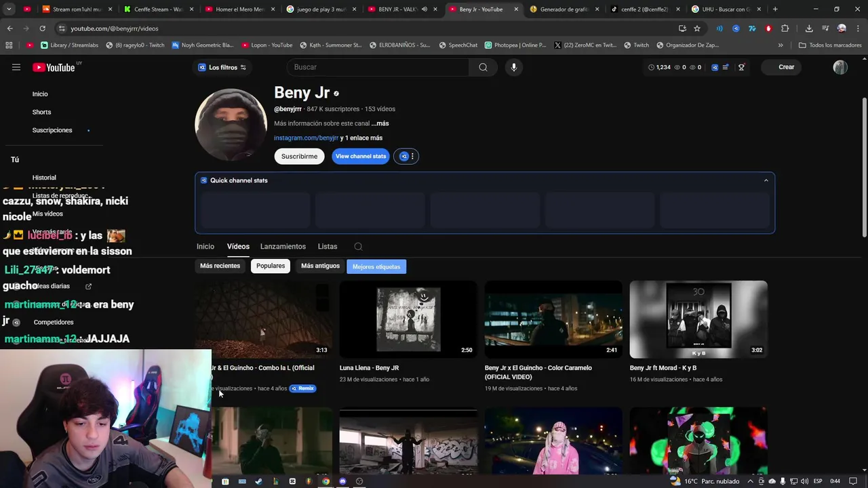
Task: Open the 'y 1 enlace más' link
Action: [x=361, y=138]
